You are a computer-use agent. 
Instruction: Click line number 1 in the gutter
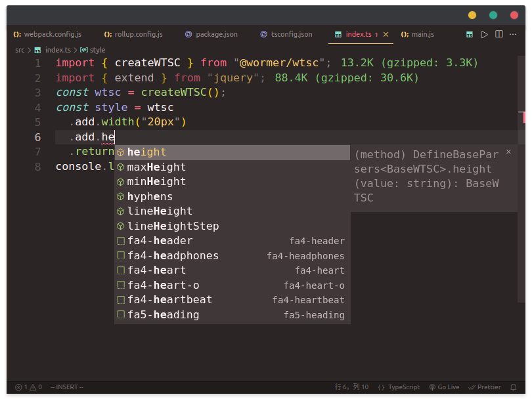click(37, 63)
